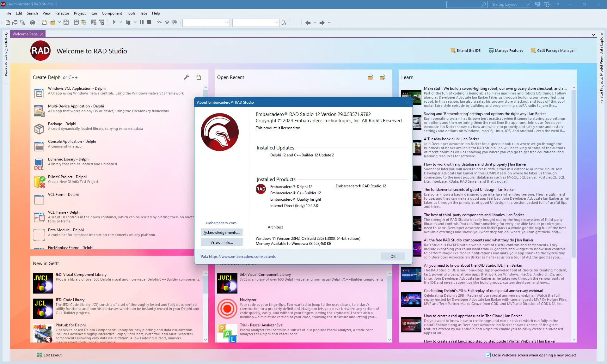Viewport: 607px width, 364px height.
Task: Click the open project icon in Open Recent
Action: [383, 77]
